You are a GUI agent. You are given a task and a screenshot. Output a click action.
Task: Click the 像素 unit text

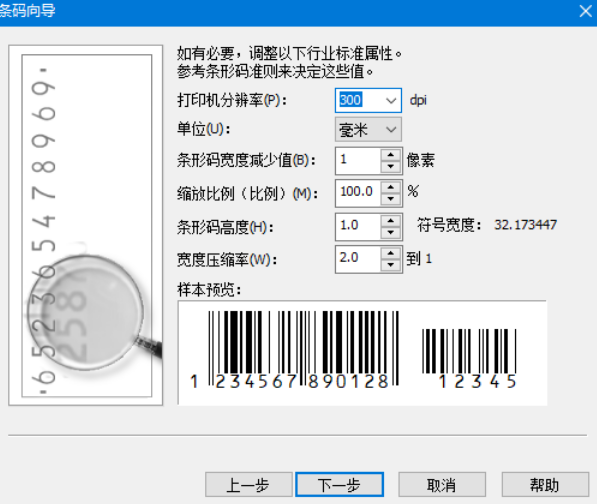point(421,160)
